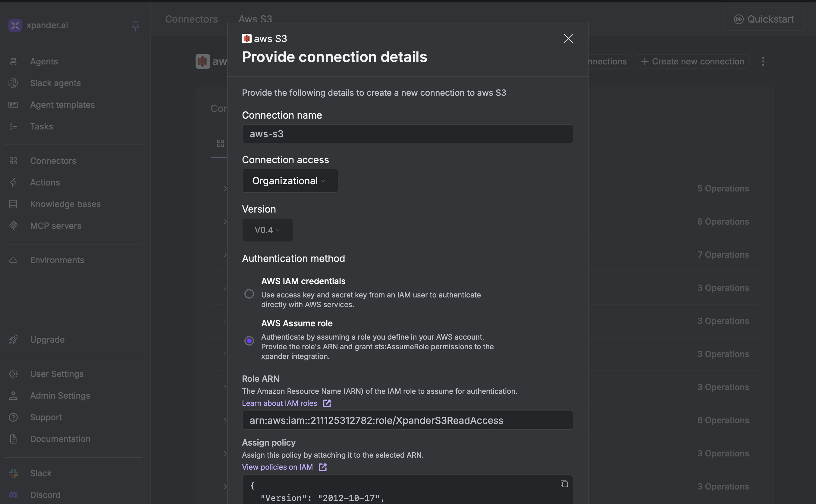Open the Version V0.4 dropdown
This screenshot has height=504, width=816.
pos(267,230)
